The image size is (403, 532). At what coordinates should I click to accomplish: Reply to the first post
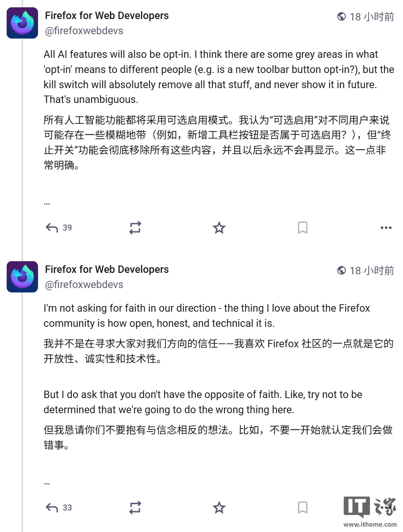point(51,227)
